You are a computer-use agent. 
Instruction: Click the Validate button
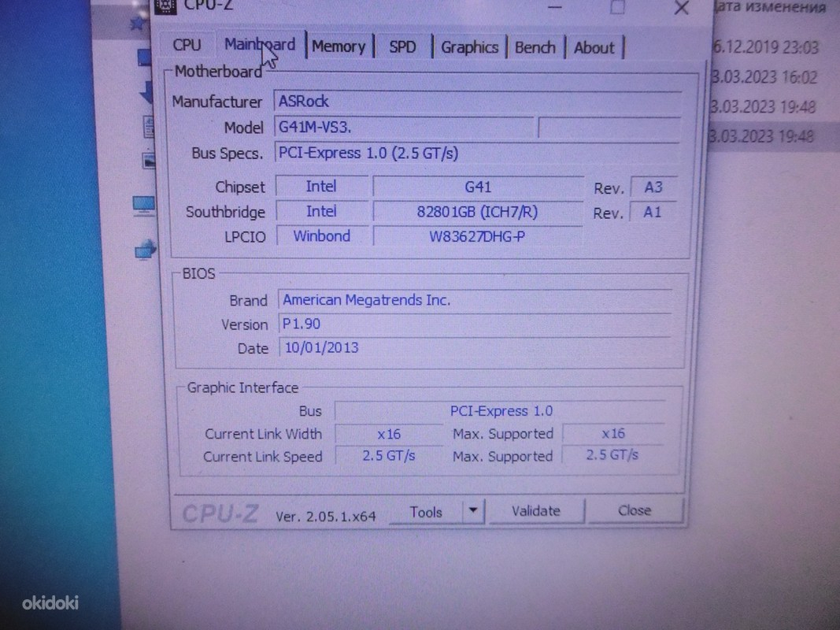point(535,511)
